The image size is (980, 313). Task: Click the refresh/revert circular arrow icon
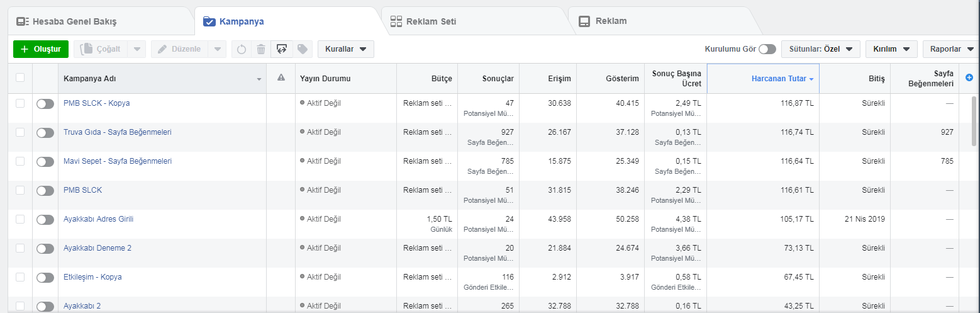pos(242,49)
